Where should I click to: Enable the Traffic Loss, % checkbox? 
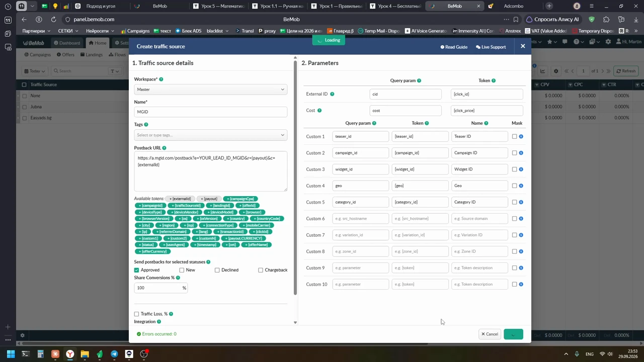(x=136, y=314)
